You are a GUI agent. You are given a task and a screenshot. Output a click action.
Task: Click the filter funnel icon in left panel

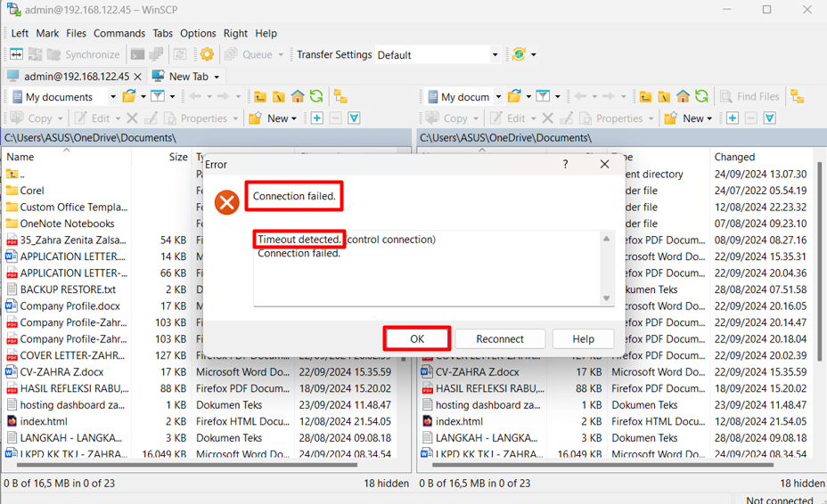click(x=158, y=96)
